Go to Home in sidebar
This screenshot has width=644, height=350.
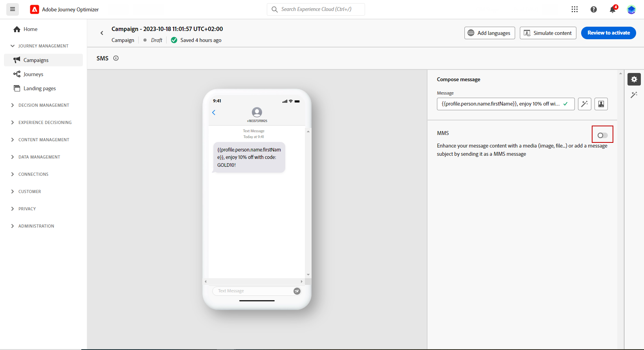[43, 29]
